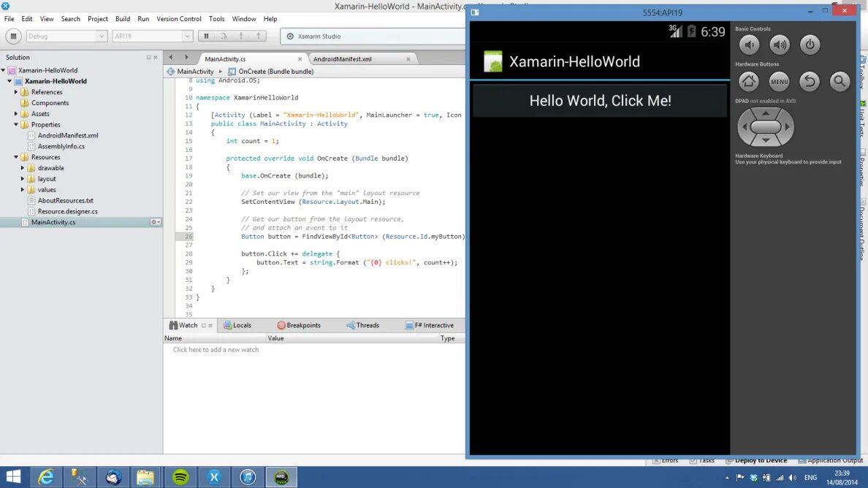Click the Step Into debug icon
Image resolution: width=868 pixels, height=488 pixels.
coord(241,36)
